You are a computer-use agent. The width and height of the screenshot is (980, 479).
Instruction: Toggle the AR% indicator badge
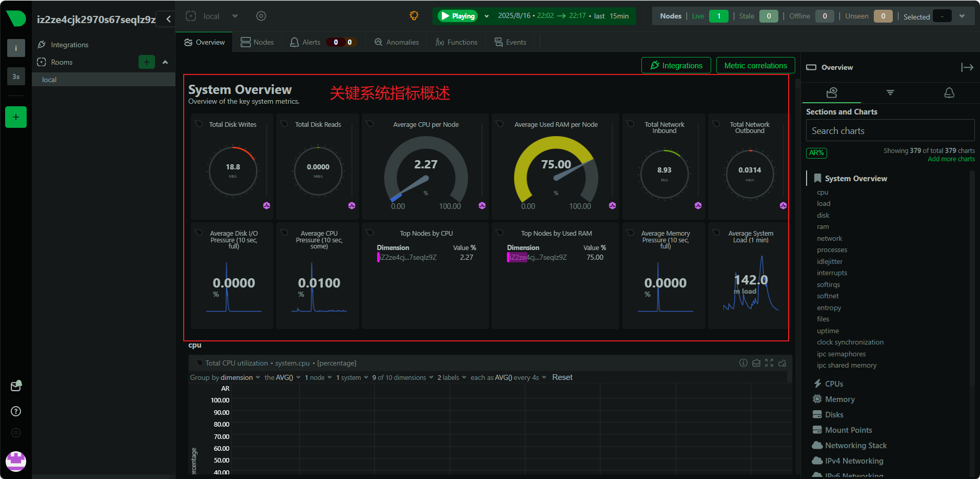pos(816,153)
